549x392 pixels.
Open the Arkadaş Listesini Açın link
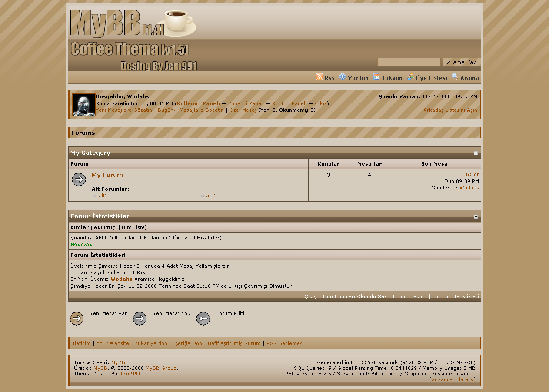tap(450, 110)
